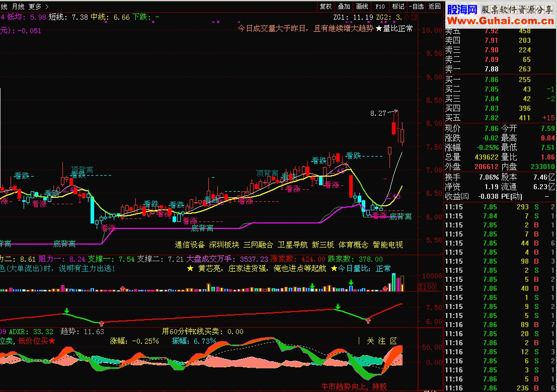Click 用60分钟K线买卖: 0.00 text

point(202,332)
